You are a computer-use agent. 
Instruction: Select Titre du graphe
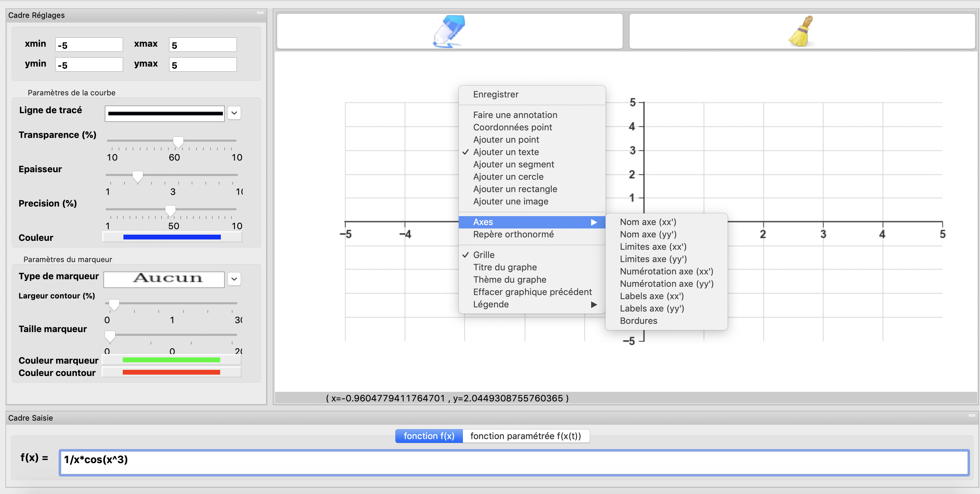click(532, 267)
